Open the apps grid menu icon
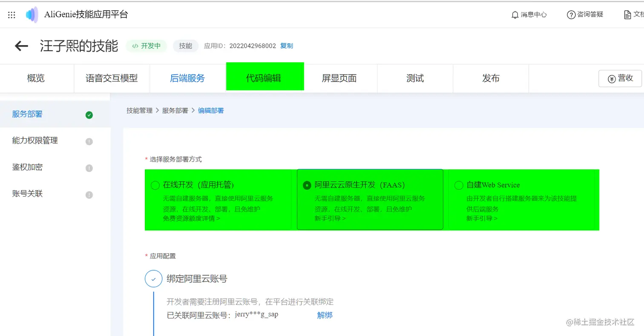 tap(12, 15)
